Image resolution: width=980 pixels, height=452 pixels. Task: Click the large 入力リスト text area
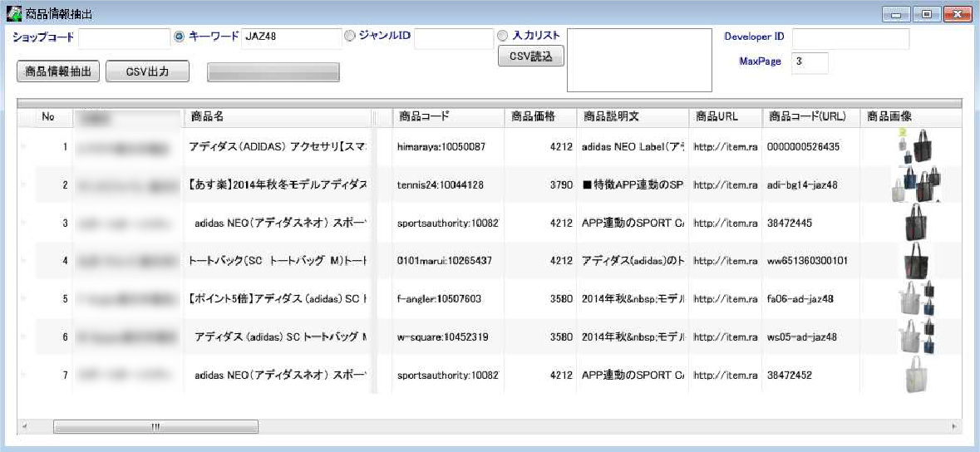tap(639, 60)
